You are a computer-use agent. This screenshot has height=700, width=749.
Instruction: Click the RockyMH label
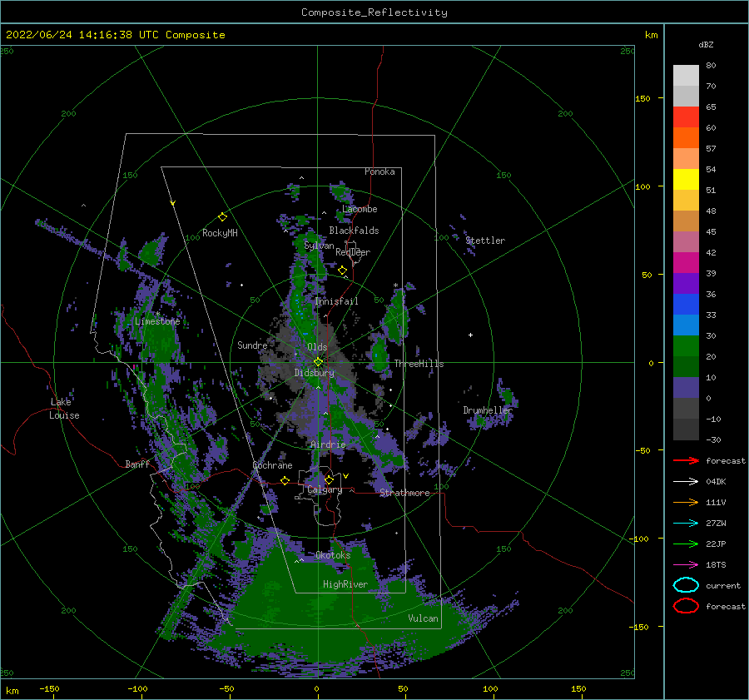220,233
